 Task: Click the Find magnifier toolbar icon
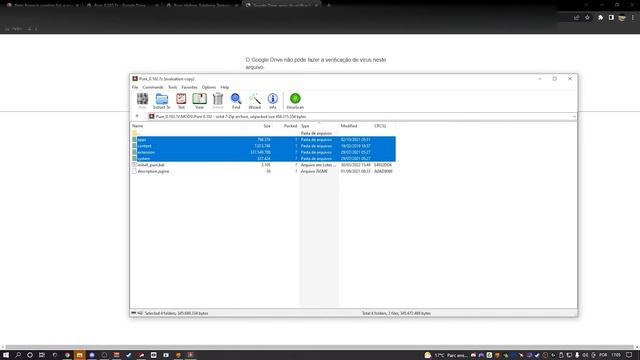pos(236,101)
